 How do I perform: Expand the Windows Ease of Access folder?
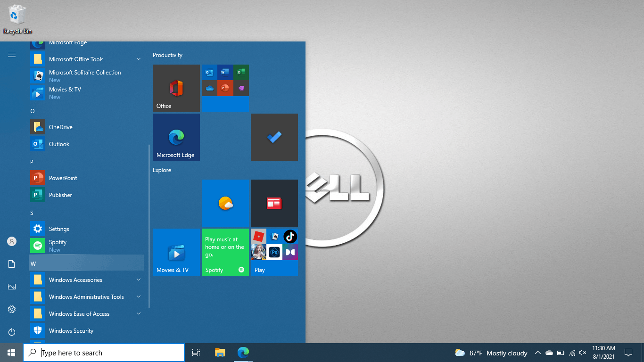point(86,314)
